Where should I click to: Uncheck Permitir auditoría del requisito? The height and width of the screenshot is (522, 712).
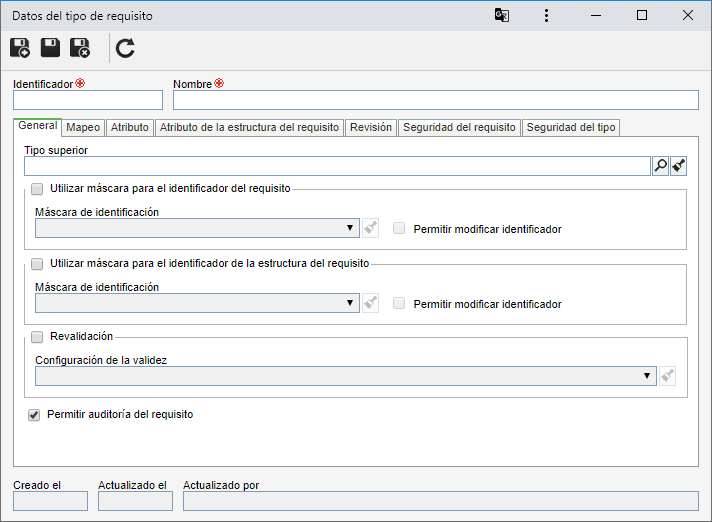pyautogui.click(x=34, y=414)
